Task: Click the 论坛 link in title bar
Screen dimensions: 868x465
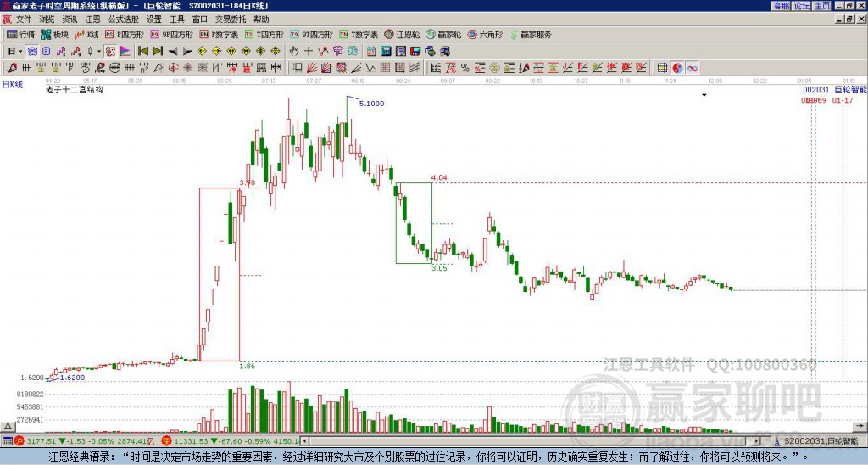Action: click(802, 6)
